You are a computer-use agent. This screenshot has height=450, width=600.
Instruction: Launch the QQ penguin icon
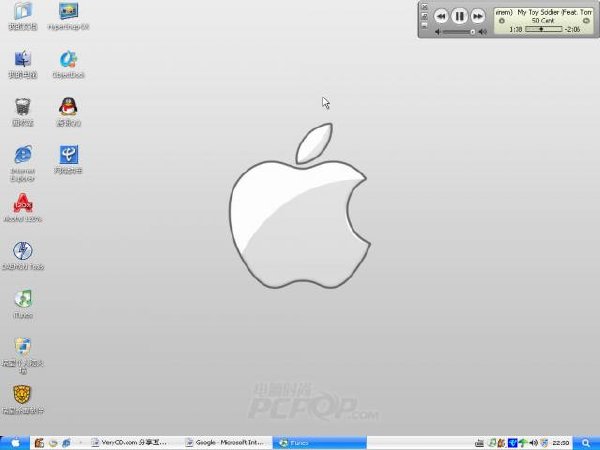(x=68, y=107)
